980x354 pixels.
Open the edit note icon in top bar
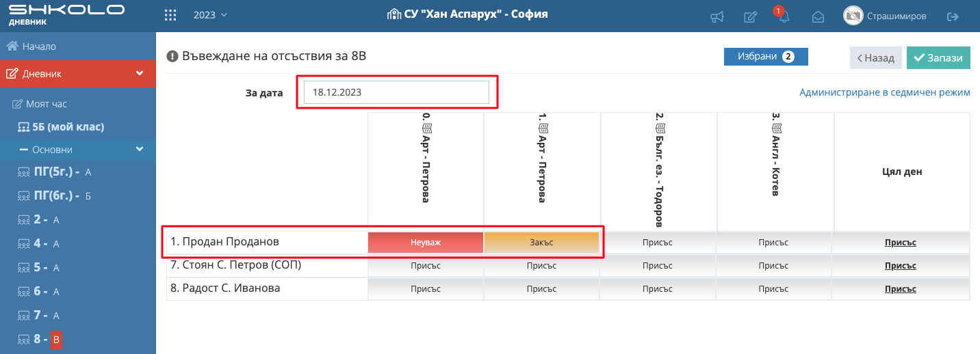tap(750, 16)
